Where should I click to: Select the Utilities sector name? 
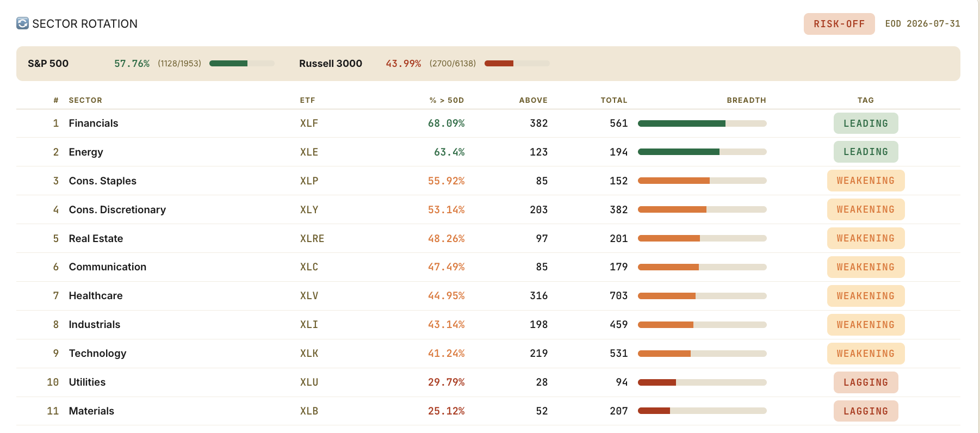click(87, 382)
